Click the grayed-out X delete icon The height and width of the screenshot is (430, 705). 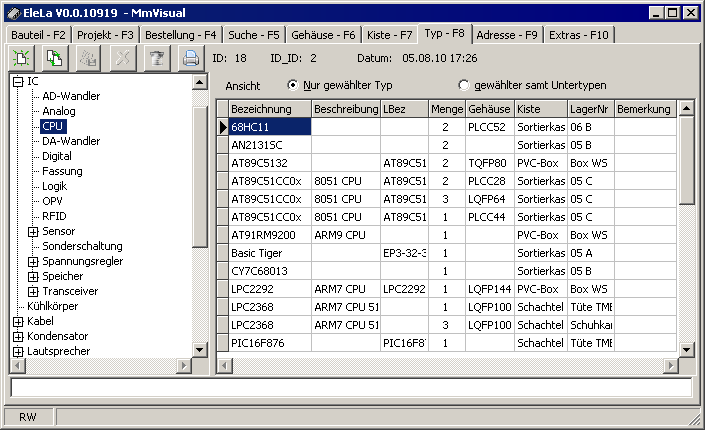pyautogui.click(x=123, y=58)
